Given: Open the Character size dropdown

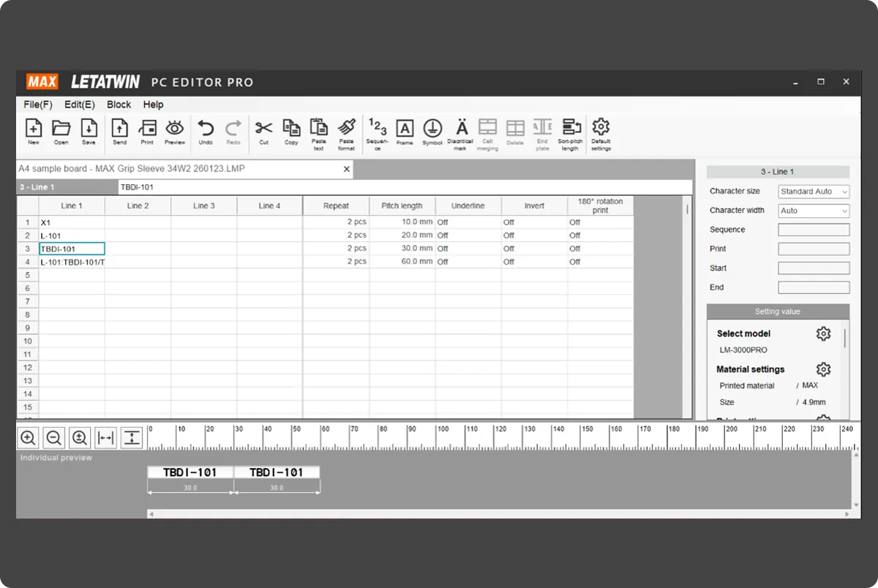Looking at the screenshot, I should [x=814, y=192].
